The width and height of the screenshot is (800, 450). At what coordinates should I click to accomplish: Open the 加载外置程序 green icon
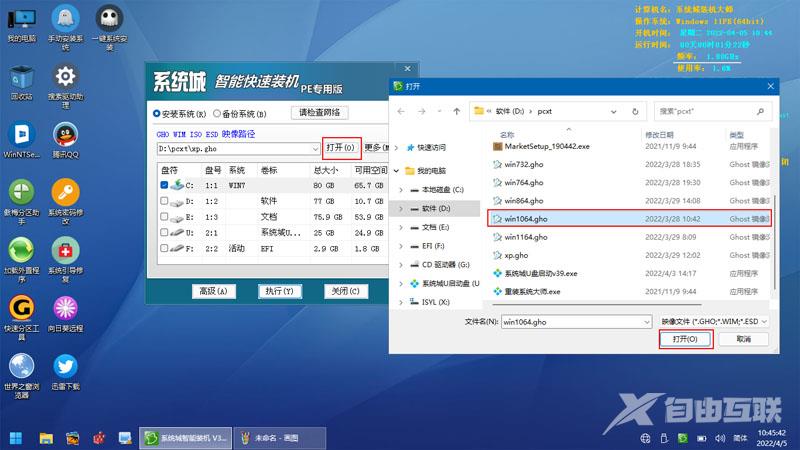coord(21,260)
